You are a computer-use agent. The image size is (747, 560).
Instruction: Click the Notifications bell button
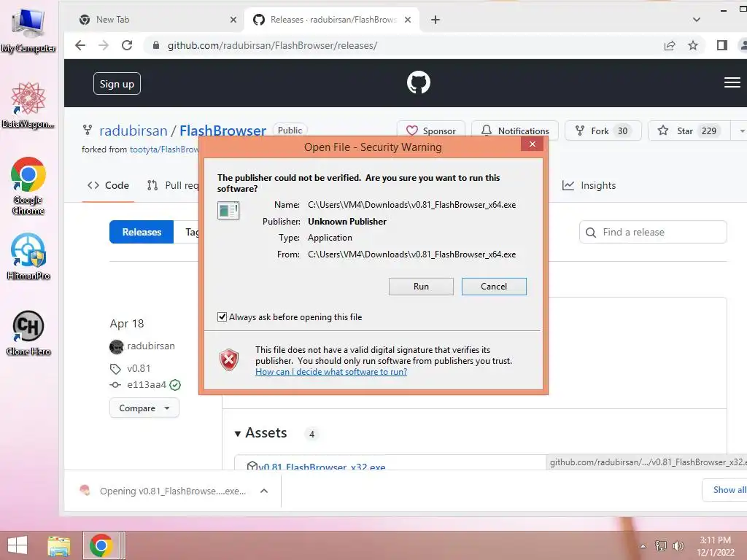coord(514,131)
